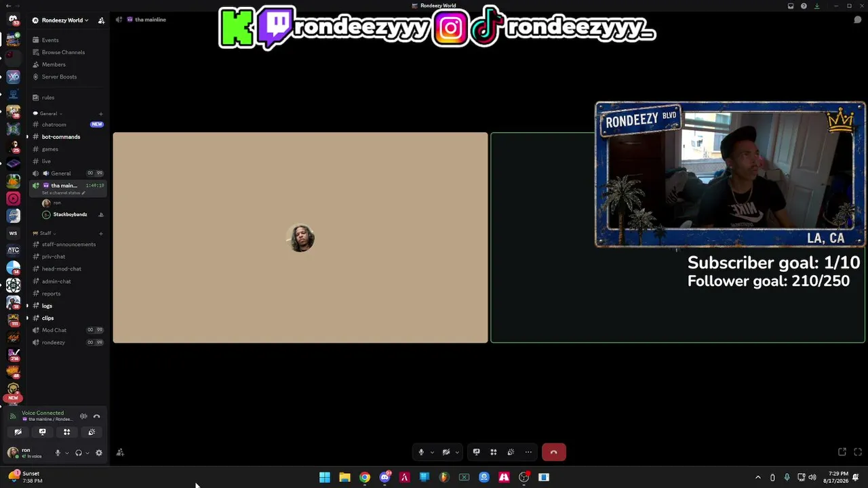The width and height of the screenshot is (868, 488).
Task: Open the chat thread icon top right
Action: coord(857,20)
